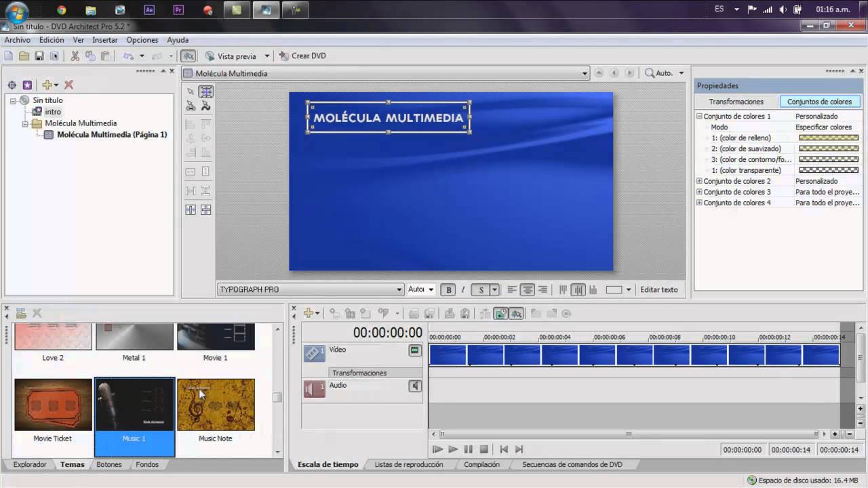Toggle video track visibility button
The width and height of the screenshot is (868, 488).
(x=414, y=351)
